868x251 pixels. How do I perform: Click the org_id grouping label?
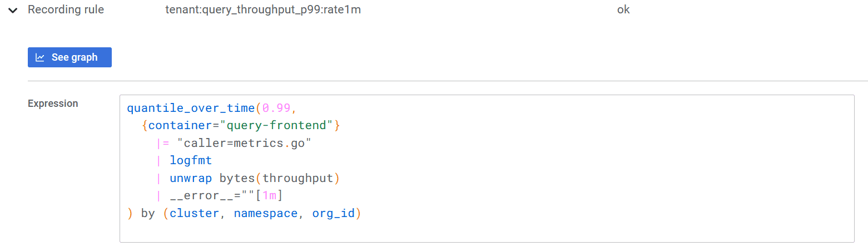tap(333, 213)
